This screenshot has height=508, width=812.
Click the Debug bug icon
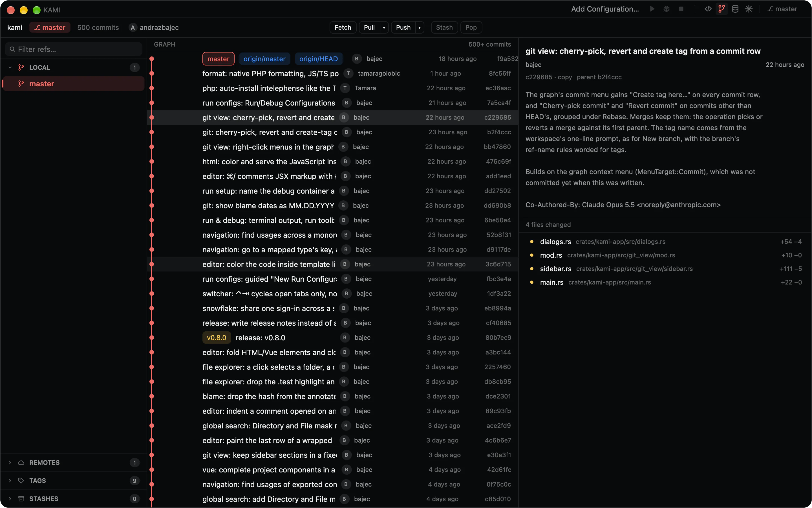667,9
